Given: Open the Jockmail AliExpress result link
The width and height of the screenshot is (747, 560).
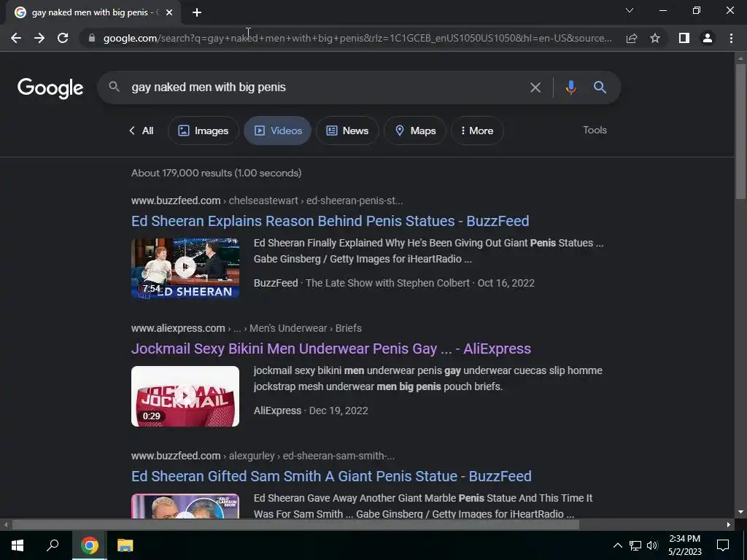Looking at the screenshot, I should tap(331, 349).
